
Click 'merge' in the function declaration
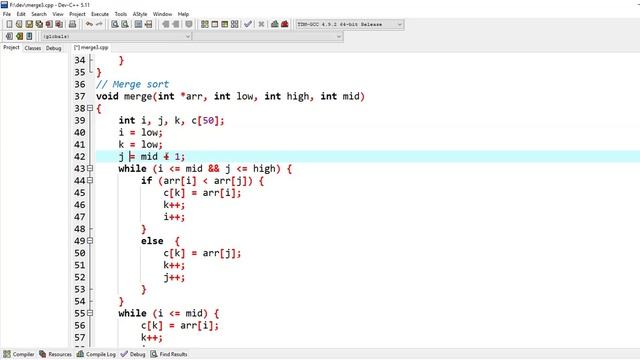click(138, 97)
